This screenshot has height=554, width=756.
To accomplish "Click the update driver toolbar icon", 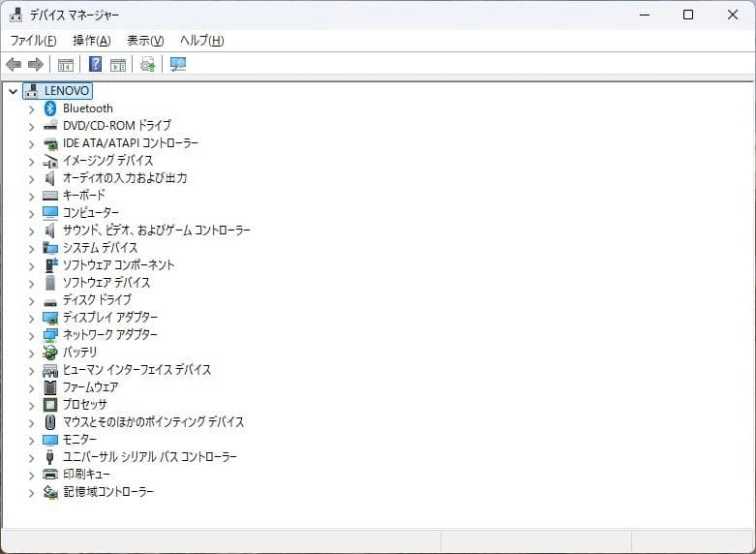I will (x=147, y=64).
